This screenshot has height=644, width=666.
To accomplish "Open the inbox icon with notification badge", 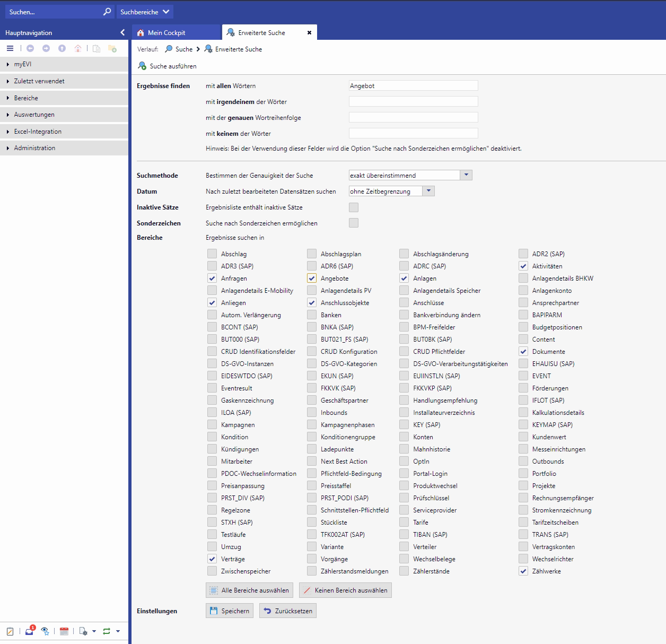I will [29, 631].
